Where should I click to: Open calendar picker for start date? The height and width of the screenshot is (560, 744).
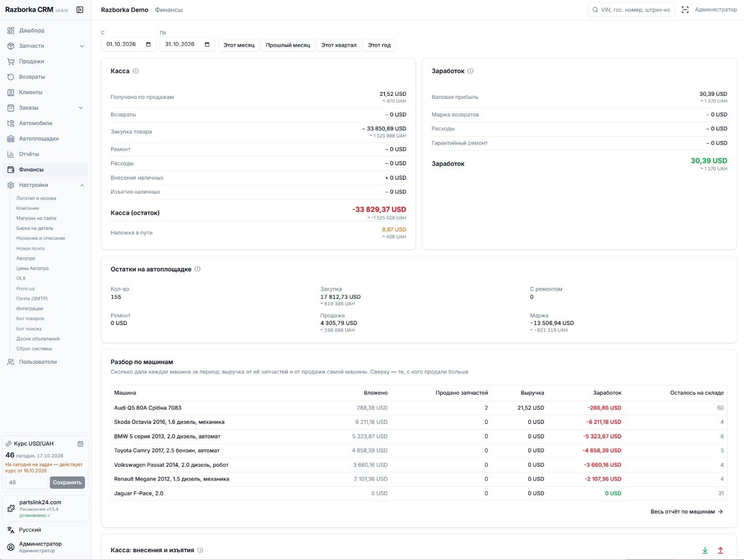pos(148,44)
